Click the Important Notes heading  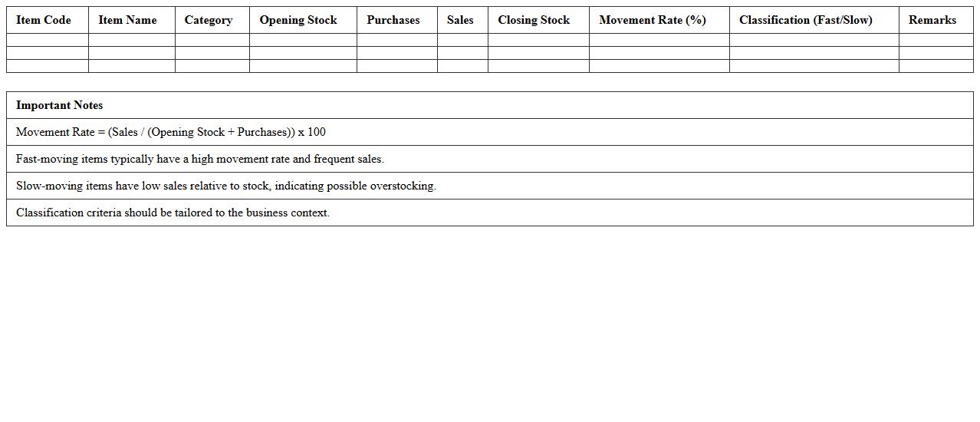pyautogui.click(x=60, y=105)
